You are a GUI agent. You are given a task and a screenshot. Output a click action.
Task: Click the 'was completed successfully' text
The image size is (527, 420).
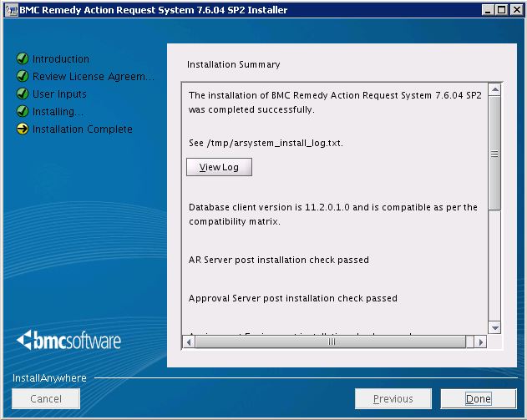click(x=251, y=110)
